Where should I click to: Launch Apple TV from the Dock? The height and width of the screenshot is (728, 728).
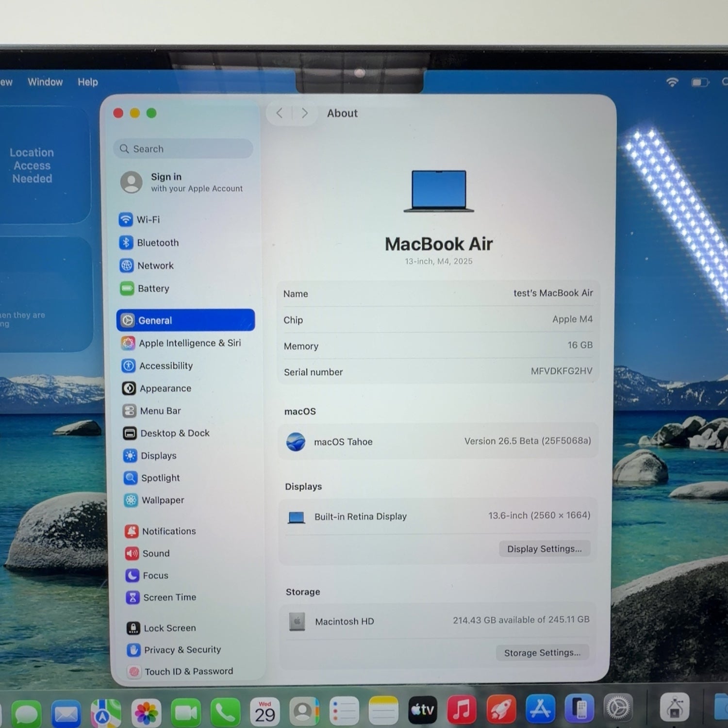[423, 711]
